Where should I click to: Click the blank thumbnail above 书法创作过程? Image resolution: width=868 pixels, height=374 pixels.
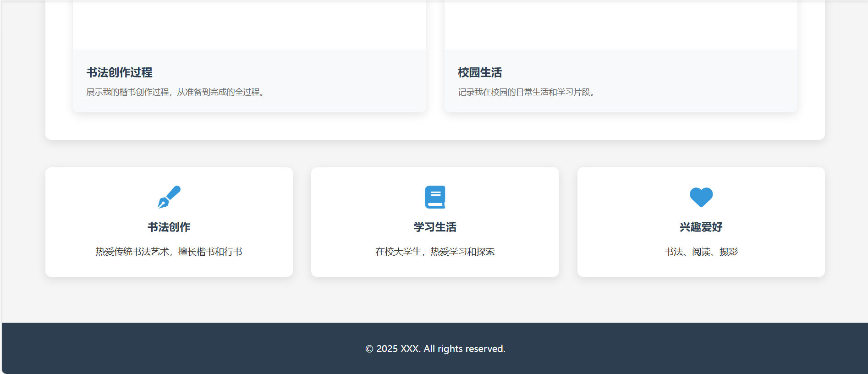coord(249,25)
